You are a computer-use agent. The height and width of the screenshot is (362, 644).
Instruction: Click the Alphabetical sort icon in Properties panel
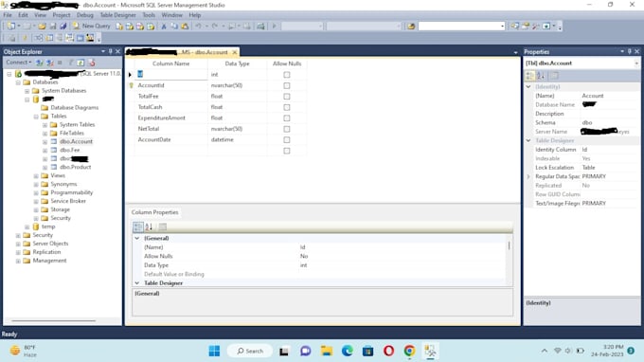[x=541, y=76]
